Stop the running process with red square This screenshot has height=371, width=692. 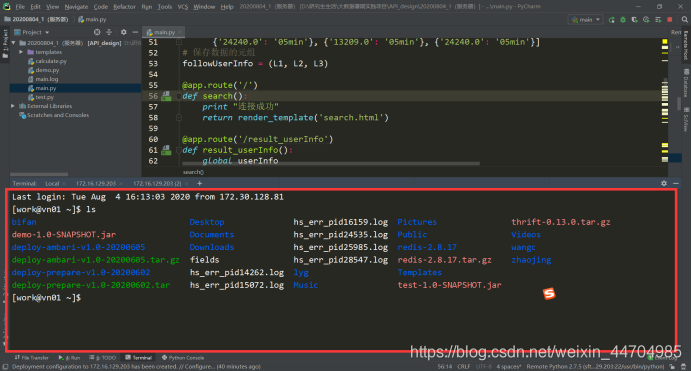[670, 20]
